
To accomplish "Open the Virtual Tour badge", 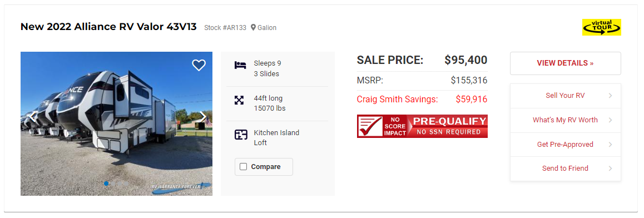I will coord(601,27).
